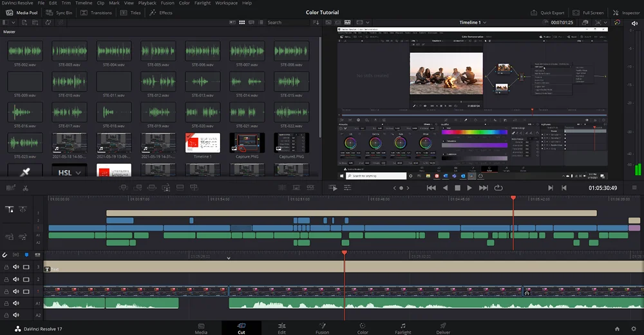The height and width of the screenshot is (335, 644).
Task: Open the Workspace menu
Action: point(226,3)
